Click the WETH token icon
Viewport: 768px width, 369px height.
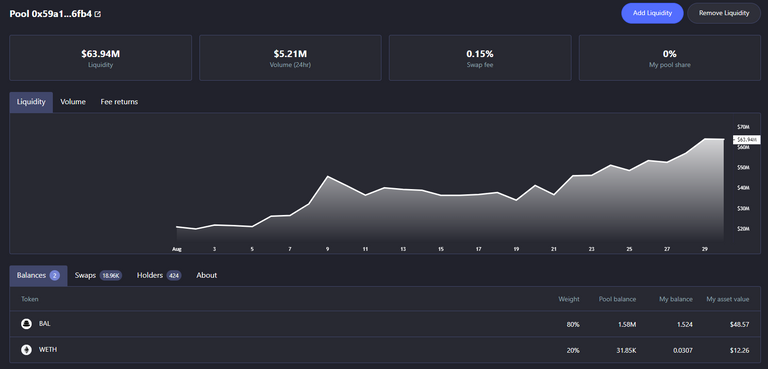(26, 350)
